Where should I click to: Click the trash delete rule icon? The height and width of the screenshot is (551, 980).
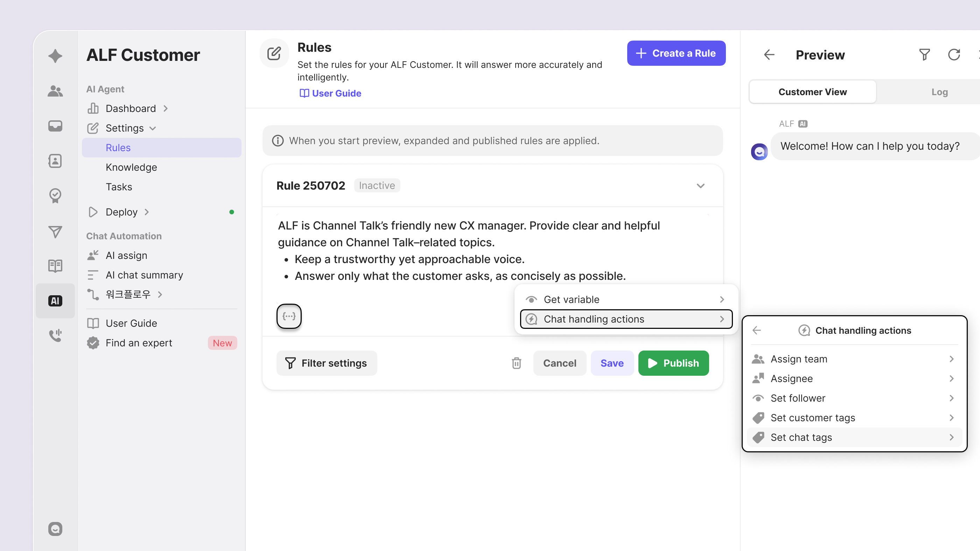pyautogui.click(x=516, y=363)
